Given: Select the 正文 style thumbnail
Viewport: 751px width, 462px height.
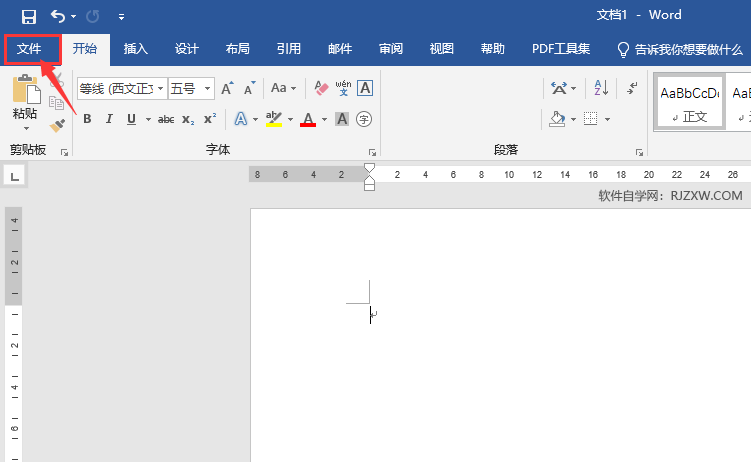Looking at the screenshot, I should [x=690, y=101].
